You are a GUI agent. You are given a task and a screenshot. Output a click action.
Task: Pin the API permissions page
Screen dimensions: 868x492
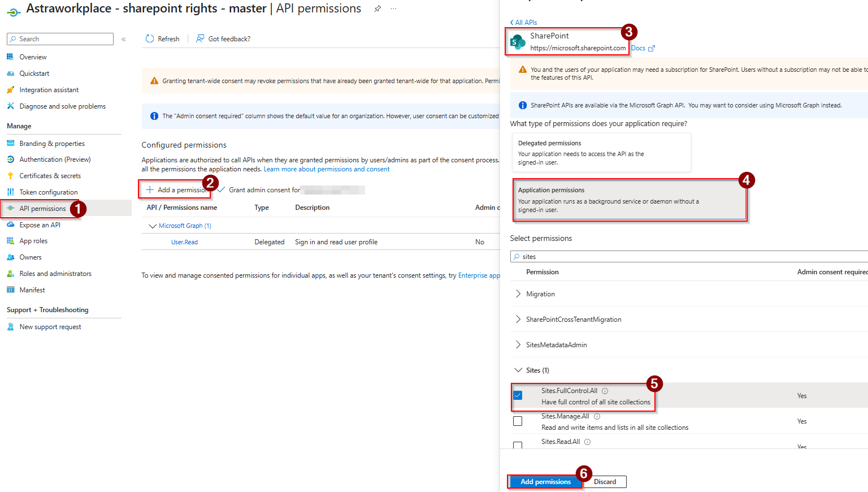tap(377, 9)
